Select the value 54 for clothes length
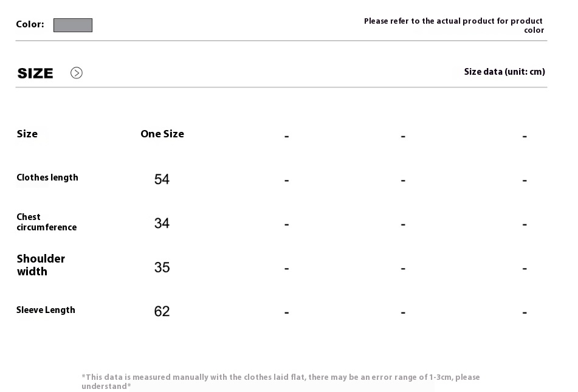This screenshot has height=392, width=578. click(162, 179)
